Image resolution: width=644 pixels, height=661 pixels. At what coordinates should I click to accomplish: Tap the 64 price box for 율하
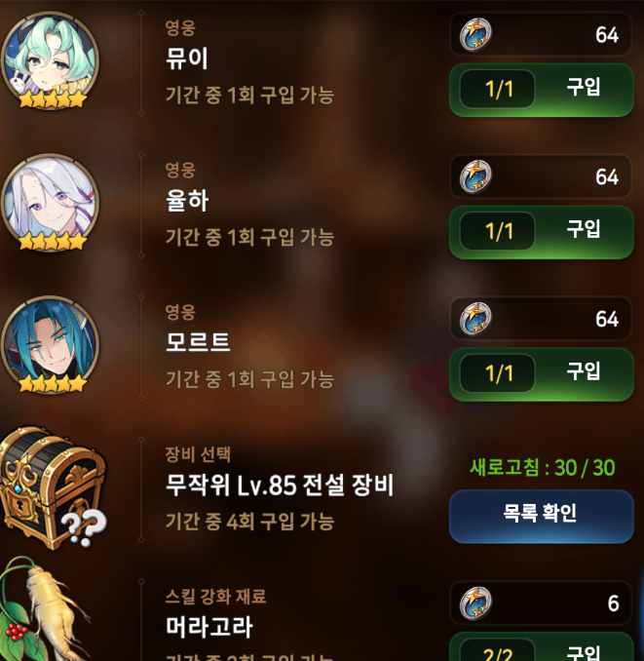tap(541, 176)
